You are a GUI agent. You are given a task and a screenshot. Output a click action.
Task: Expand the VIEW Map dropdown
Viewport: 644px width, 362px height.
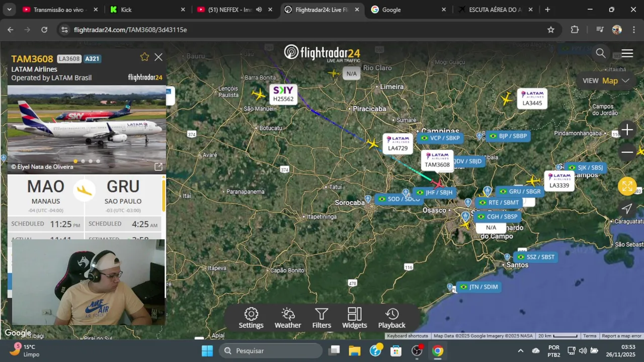click(606, 80)
